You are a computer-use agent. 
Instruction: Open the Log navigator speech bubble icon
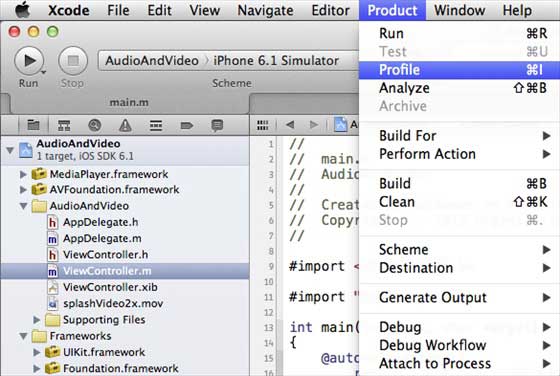coord(217,125)
